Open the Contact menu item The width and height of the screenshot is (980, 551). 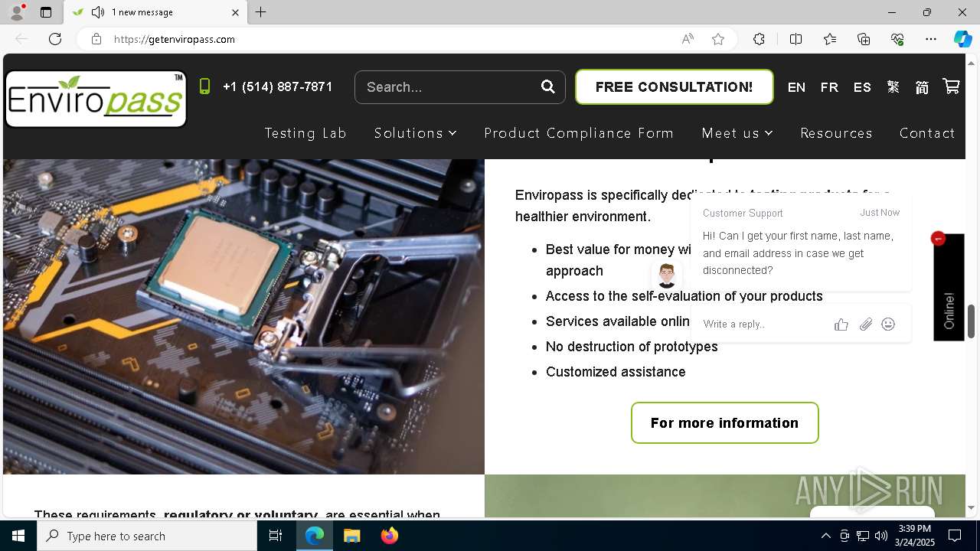coord(927,133)
